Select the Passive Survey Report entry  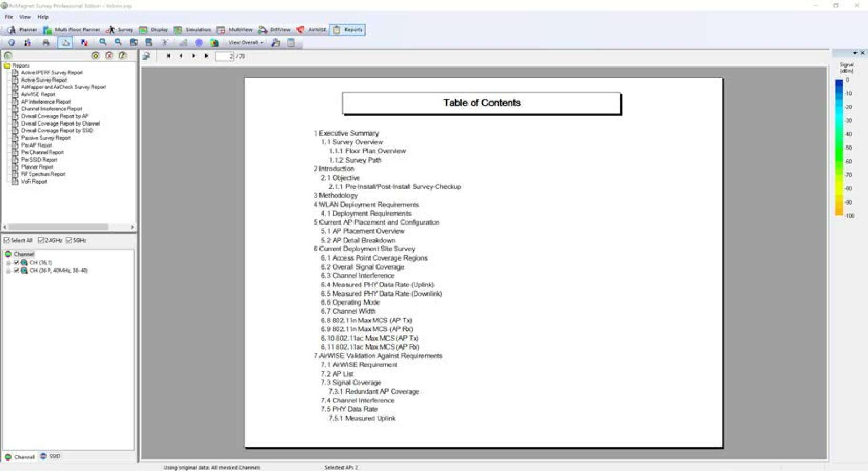tap(45, 138)
